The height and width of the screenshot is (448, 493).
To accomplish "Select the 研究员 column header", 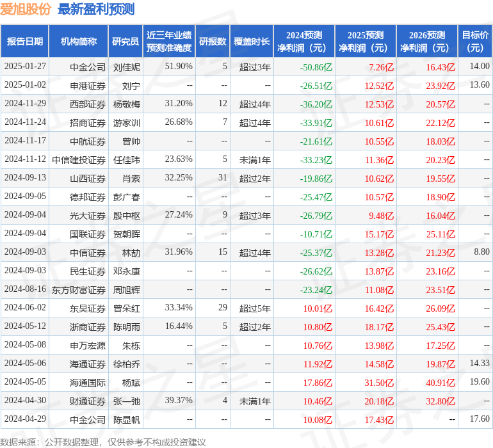I will [125, 41].
